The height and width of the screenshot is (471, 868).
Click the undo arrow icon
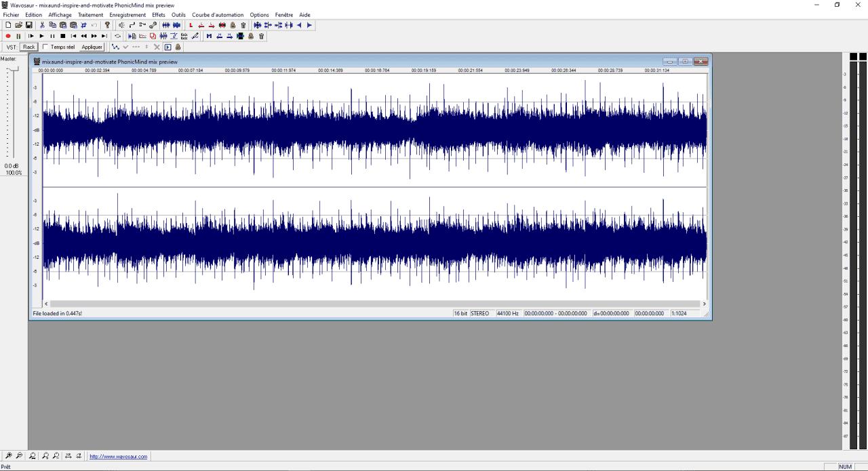[94, 25]
